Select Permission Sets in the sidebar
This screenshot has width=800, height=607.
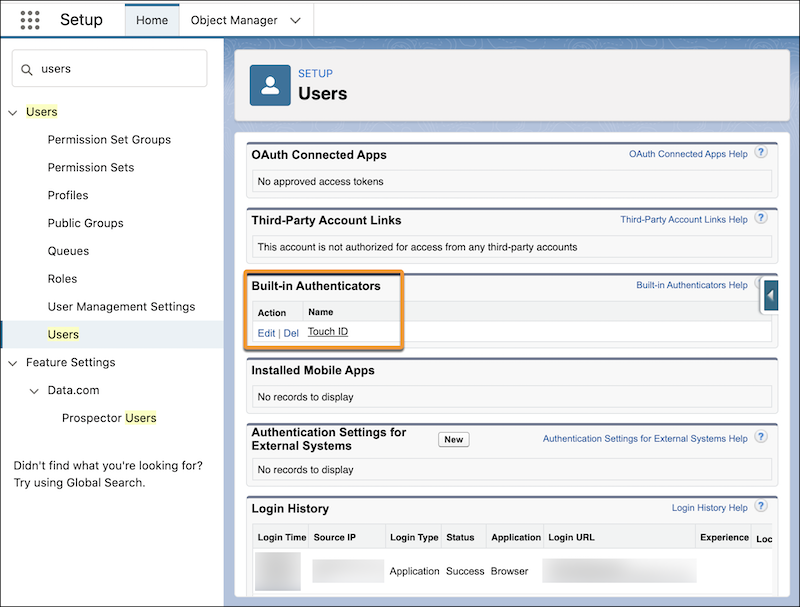pyautogui.click(x=91, y=167)
